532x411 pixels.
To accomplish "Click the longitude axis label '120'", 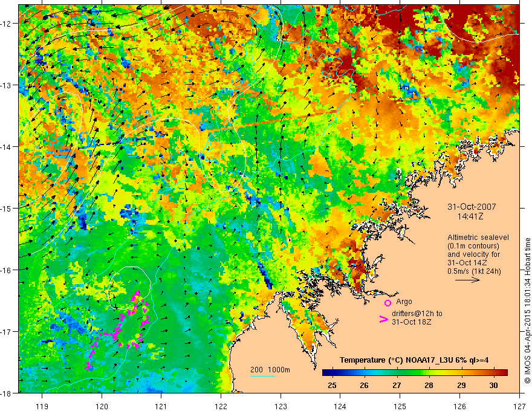I will [102, 406].
